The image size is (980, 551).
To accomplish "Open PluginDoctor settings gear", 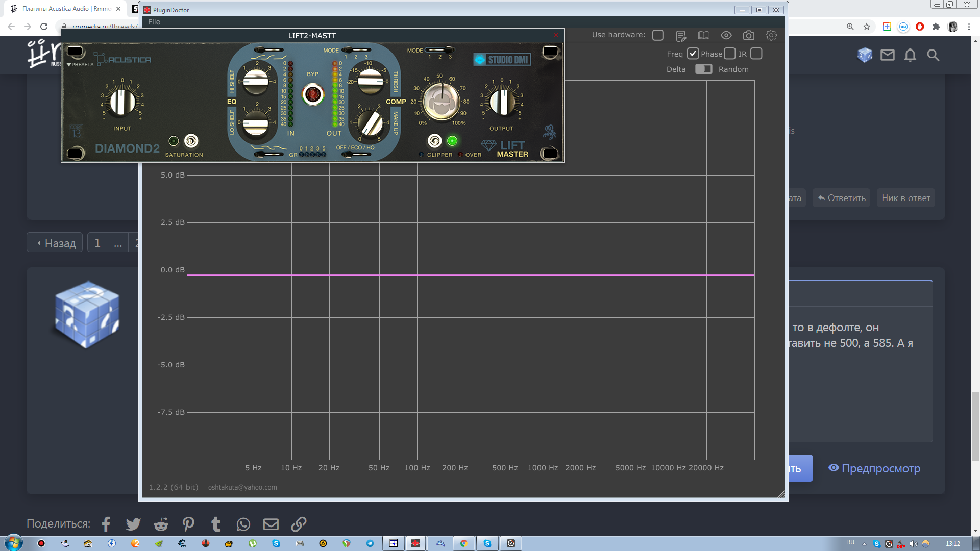I will (771, 35).
